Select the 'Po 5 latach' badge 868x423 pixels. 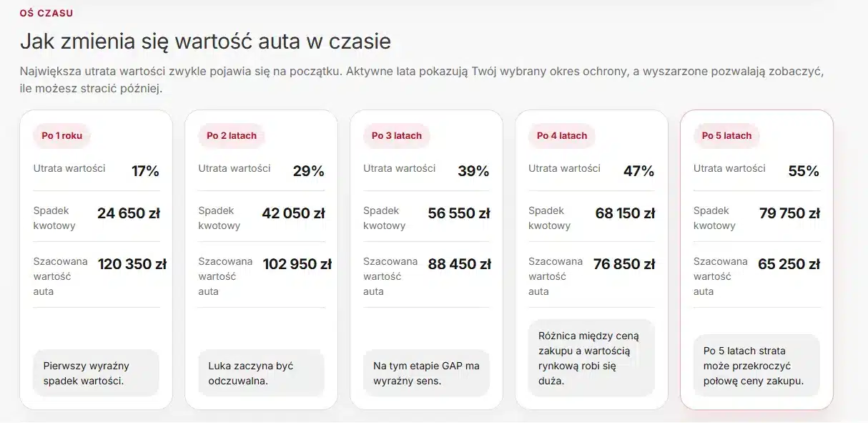coord(727,135)
